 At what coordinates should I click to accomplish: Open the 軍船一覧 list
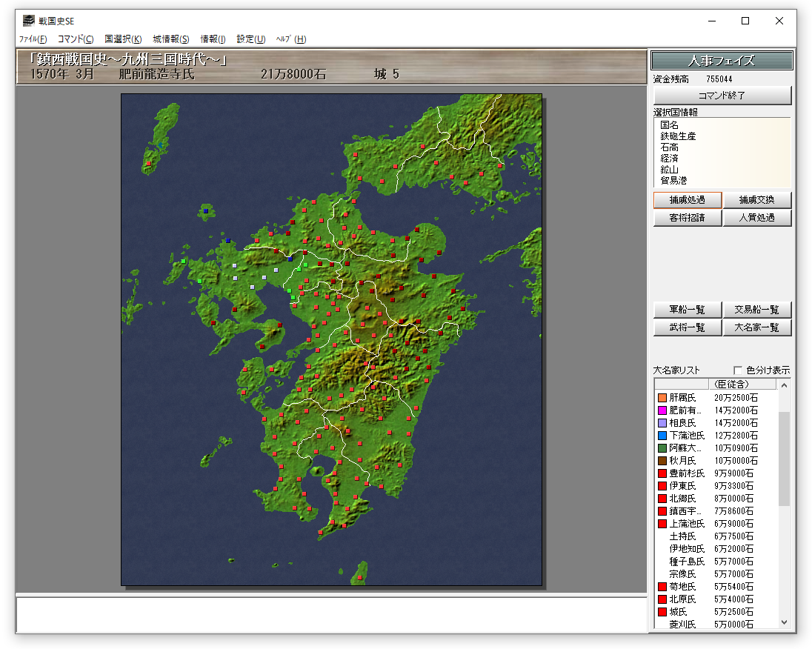tap(687, 310)
